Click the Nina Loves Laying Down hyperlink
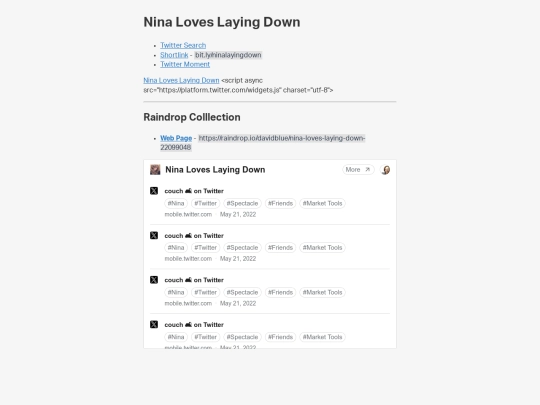Viewport: 540px width, 405px height. [x=181, y=80]
